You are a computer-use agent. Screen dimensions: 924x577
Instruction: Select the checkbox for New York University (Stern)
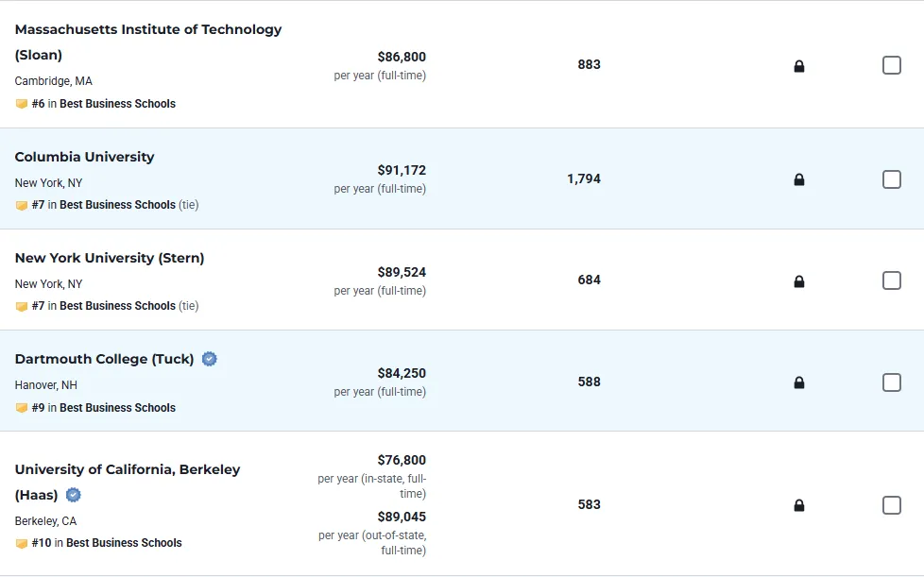coord(891,280)
